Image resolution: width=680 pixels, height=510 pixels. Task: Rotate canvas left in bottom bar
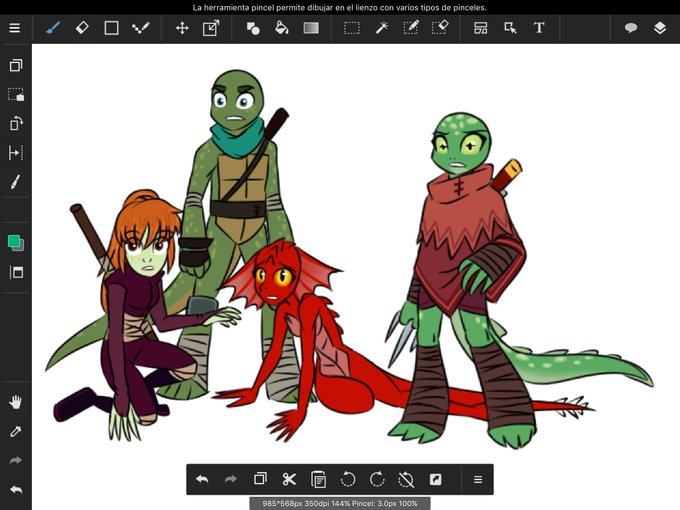click(348, 479)
